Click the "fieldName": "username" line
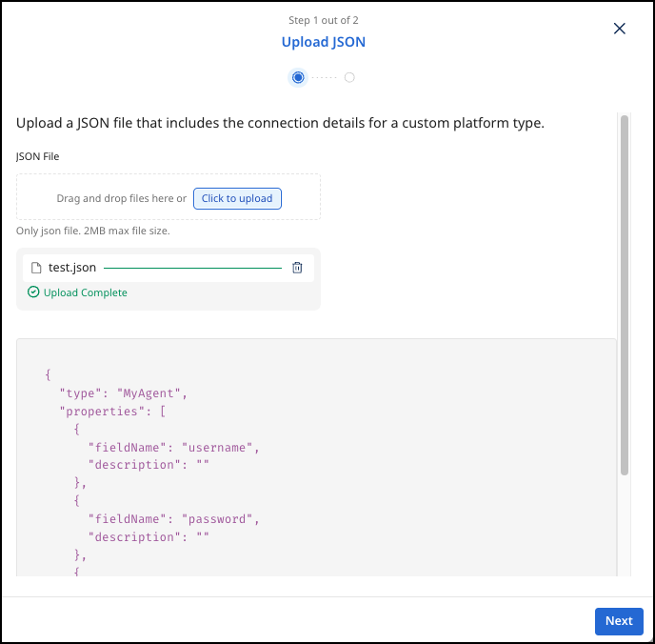This screenshot has height=644, width=655. tap(174, 448)
